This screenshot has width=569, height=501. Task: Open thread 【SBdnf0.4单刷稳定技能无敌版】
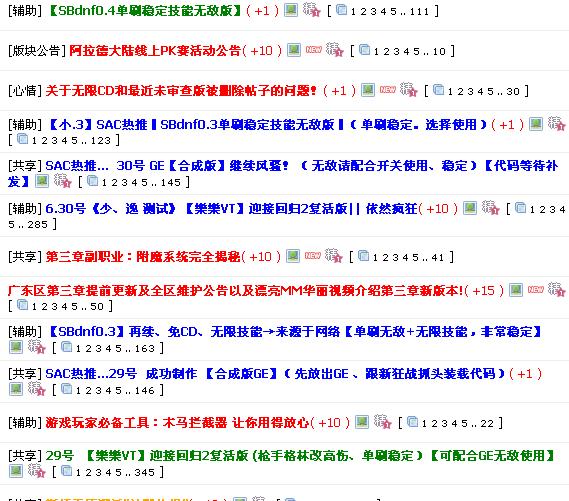[145, 11]
